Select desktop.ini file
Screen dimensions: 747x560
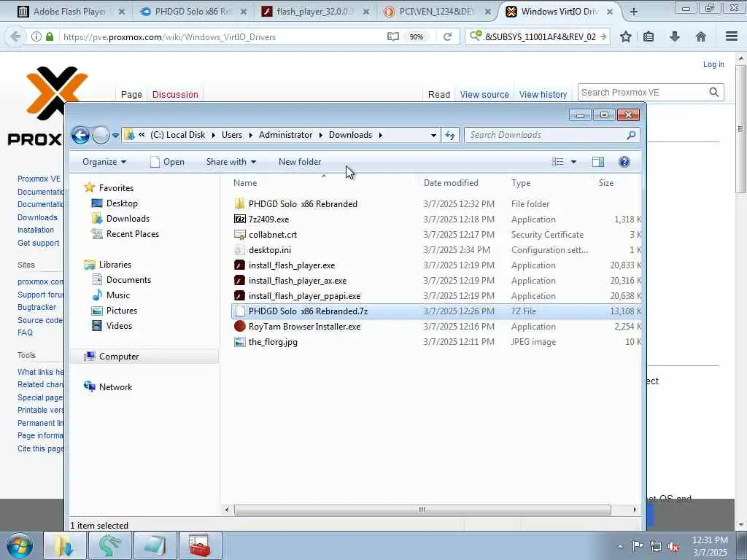pyautogui.click(x=270, y=250)
